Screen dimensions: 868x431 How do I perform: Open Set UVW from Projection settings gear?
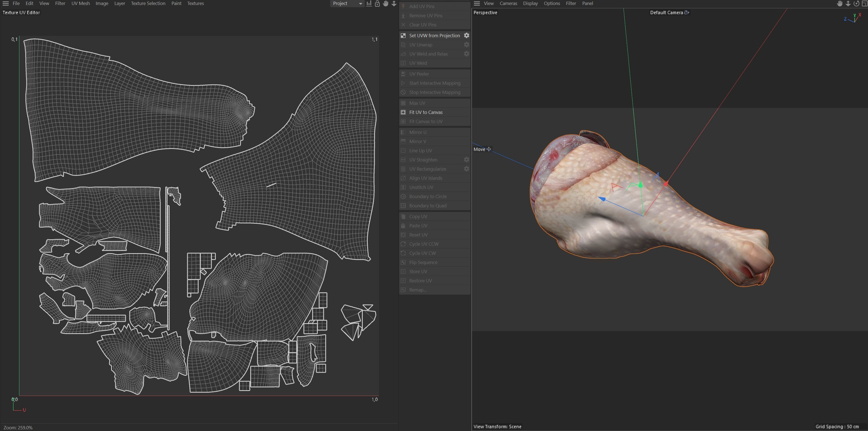(466, 35)
